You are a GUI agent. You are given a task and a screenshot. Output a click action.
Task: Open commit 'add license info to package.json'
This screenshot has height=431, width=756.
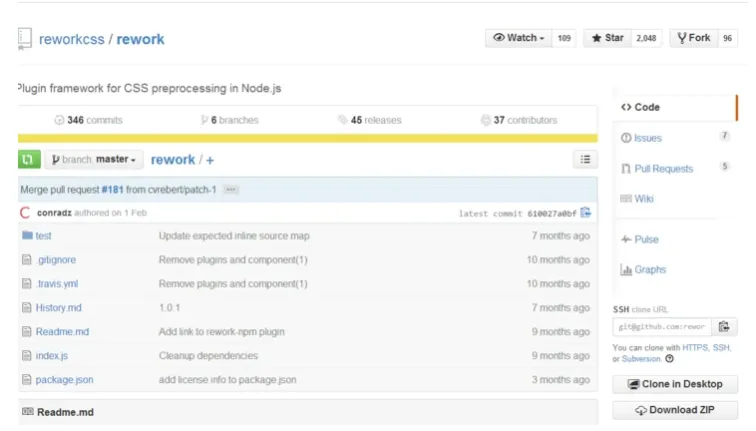pos(228,380)
